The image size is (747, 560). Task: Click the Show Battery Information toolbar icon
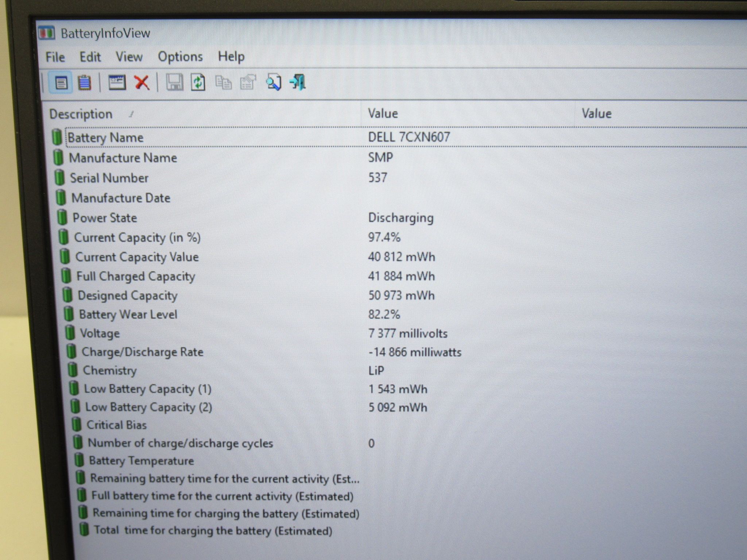click(61, 83)
